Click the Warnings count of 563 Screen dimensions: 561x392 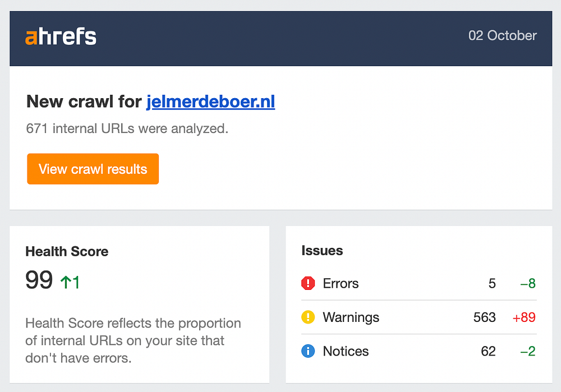484,317
